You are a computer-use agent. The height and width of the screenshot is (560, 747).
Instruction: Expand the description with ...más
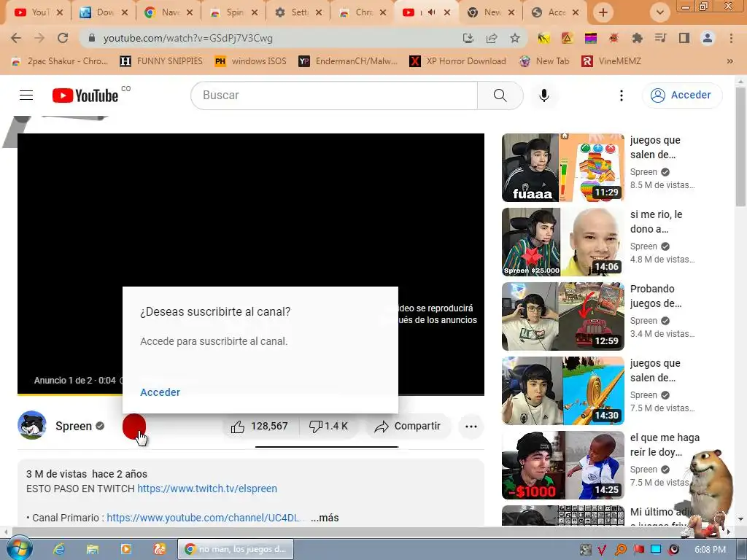click(x=325, y=518)
